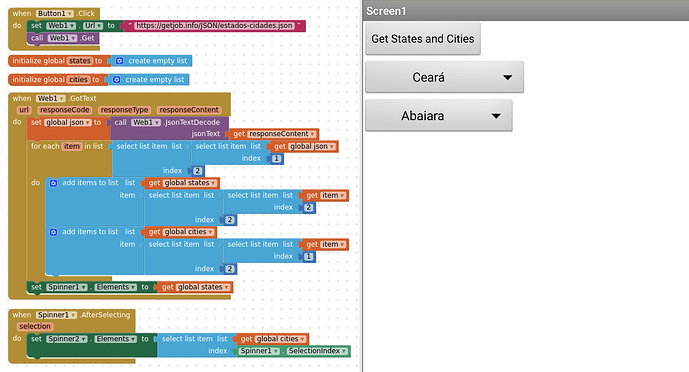Click the mutator gear on states' create empty list
This screenshot has height=372, width=689.
[119, 61]
